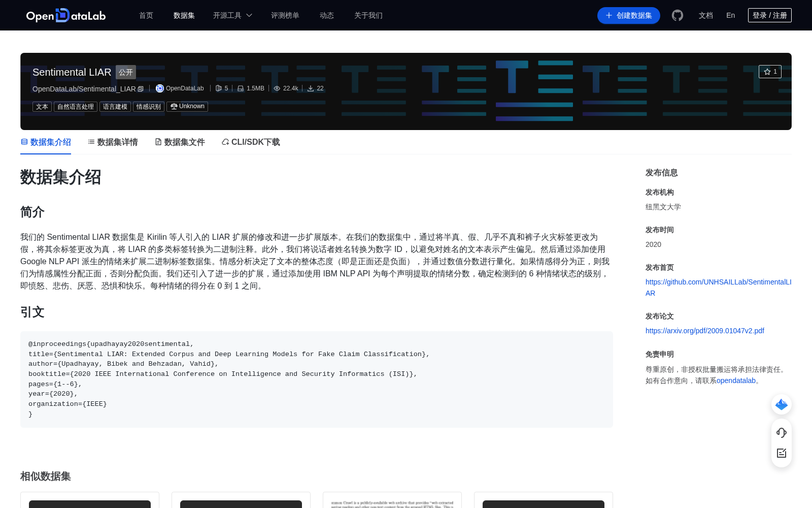Image resolution: width=812 pixels, height=508 pixels.
Task: Click the Sentimental LIAR dataset title
Action: (x=72, y=72)
